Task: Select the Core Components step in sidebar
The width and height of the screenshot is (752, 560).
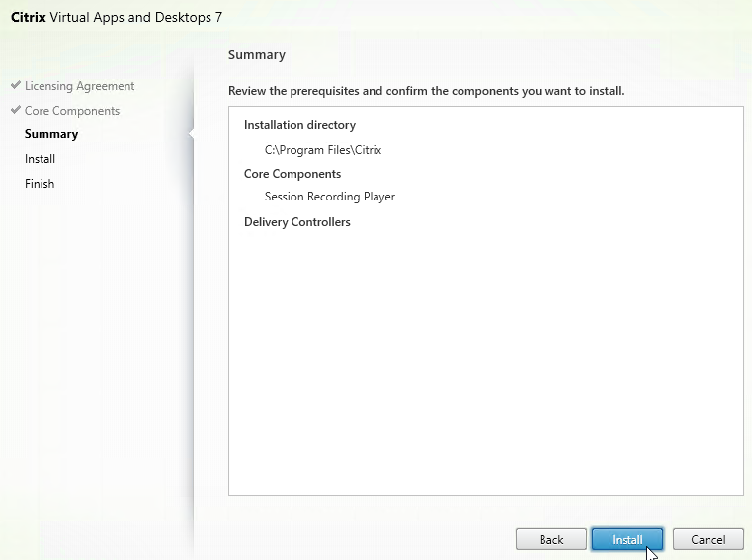Action: (72, 111)
